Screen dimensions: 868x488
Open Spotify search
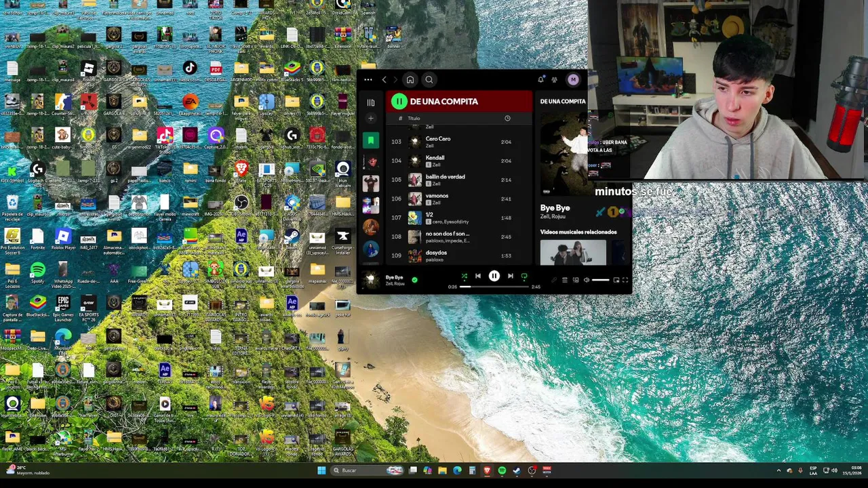click(429, 80)
